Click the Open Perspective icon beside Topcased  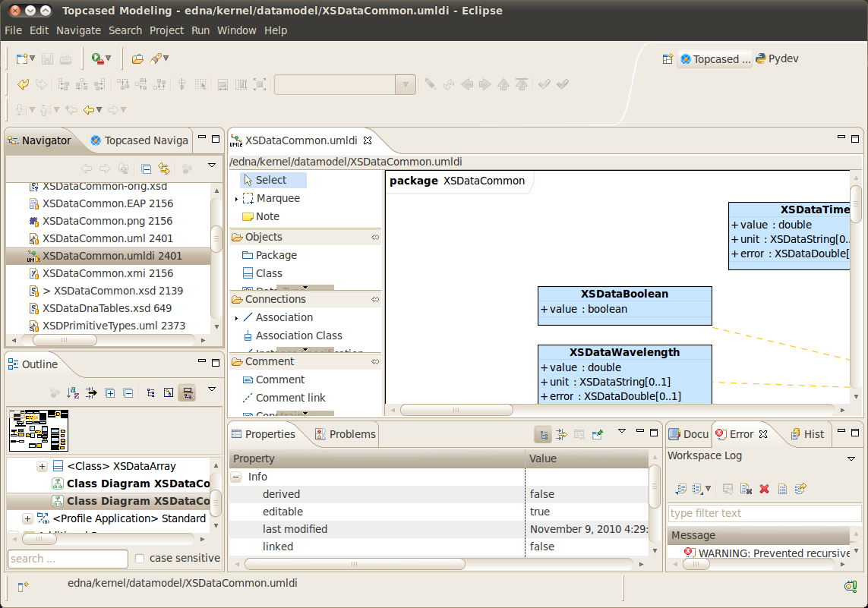(x=668, y=58)
